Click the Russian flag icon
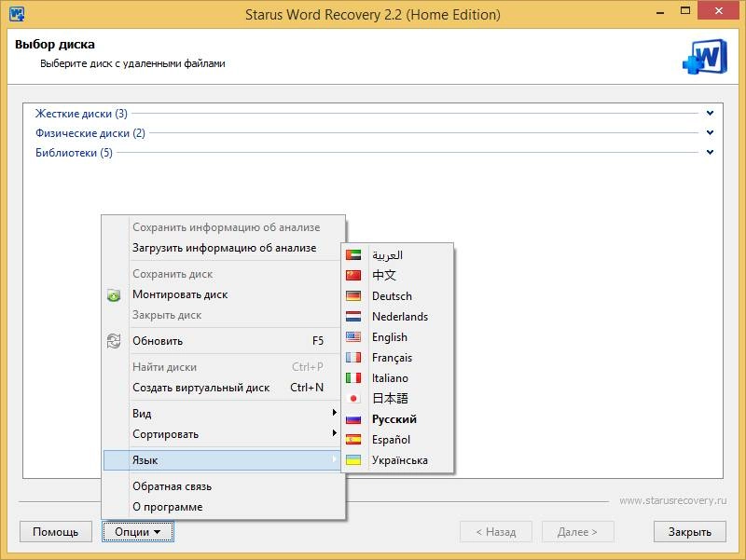The width and height of the screenshot is (746, 560). [x=353, y=419]
